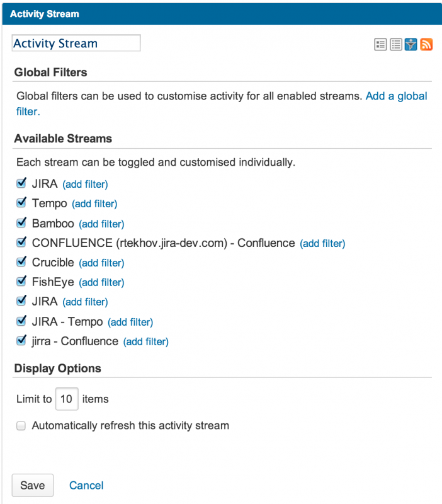This screenshot has height=504, width=442.
Task: Switch to the compact list view icon
Action: [396, 44]
